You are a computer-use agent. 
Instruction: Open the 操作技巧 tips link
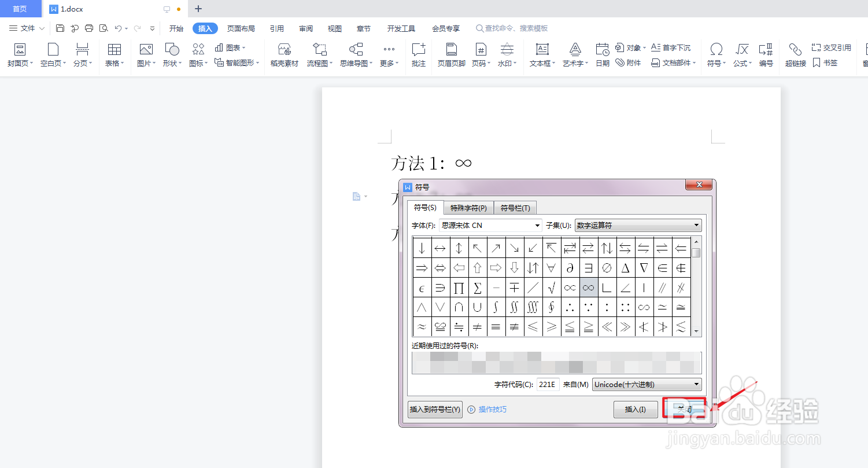point(487,409)
